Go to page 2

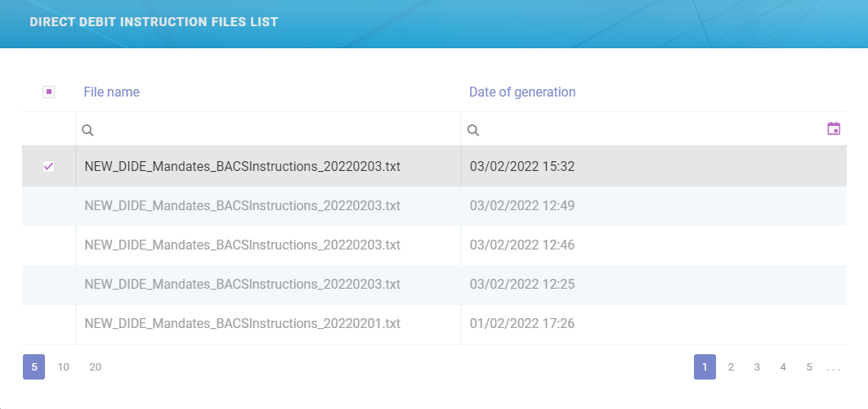point(731,367)
